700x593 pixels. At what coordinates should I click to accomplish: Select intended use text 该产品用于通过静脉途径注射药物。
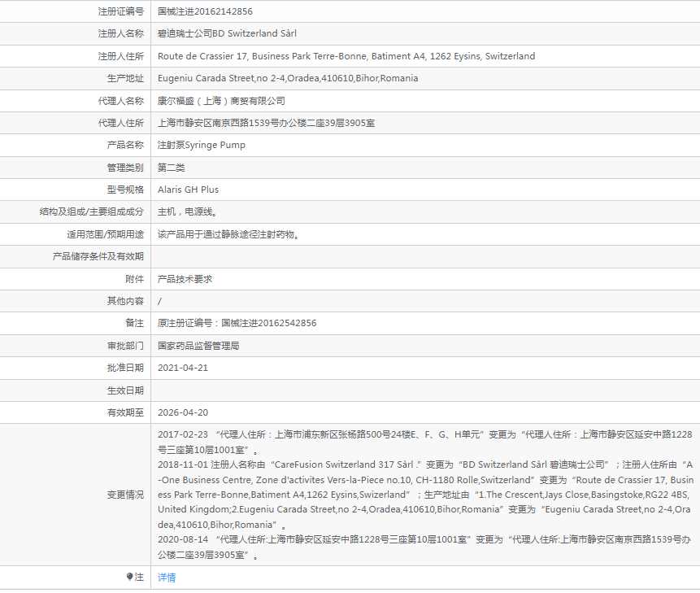(228, 234)
